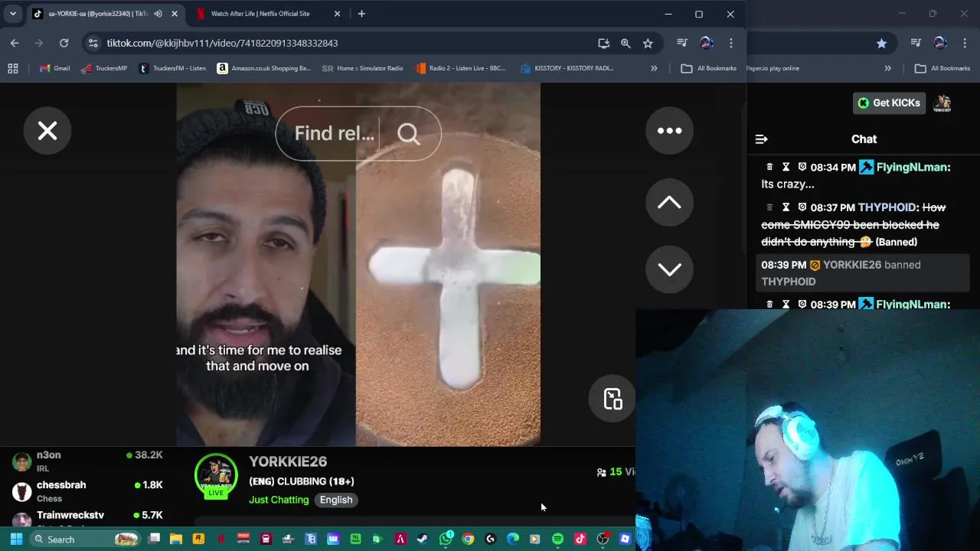Image resolution: width=980 pixels, height=551 pixels.
Task: Click the Just Chatting category link
Action: (279, 500)
